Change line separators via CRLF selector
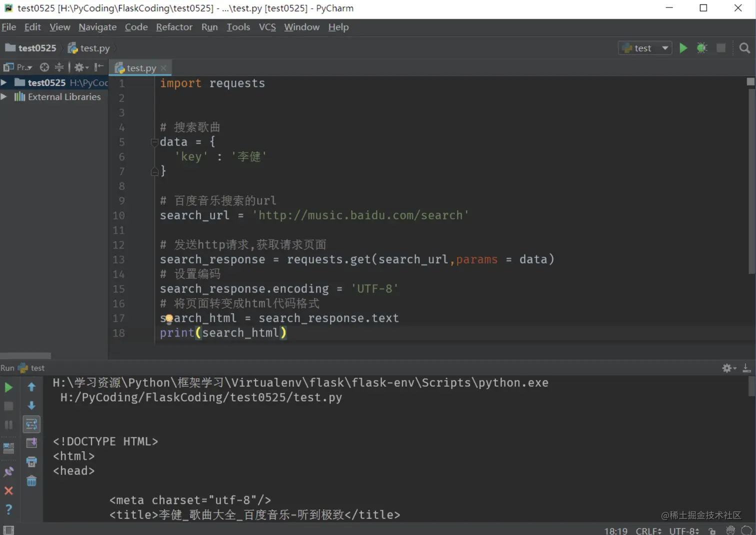The height and width of the screenshot is (535, 756). (648, 531)
